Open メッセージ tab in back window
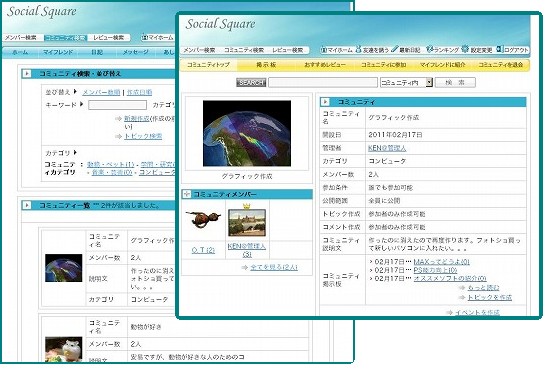This screenshot has height=378, width=551. click(x=136, y=52)
